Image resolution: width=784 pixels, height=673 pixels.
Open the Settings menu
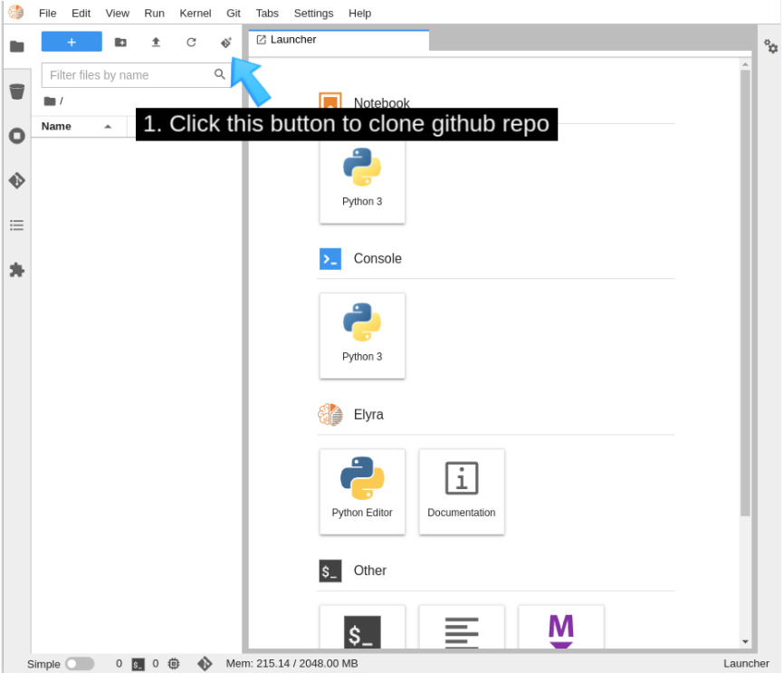(313, 14)
